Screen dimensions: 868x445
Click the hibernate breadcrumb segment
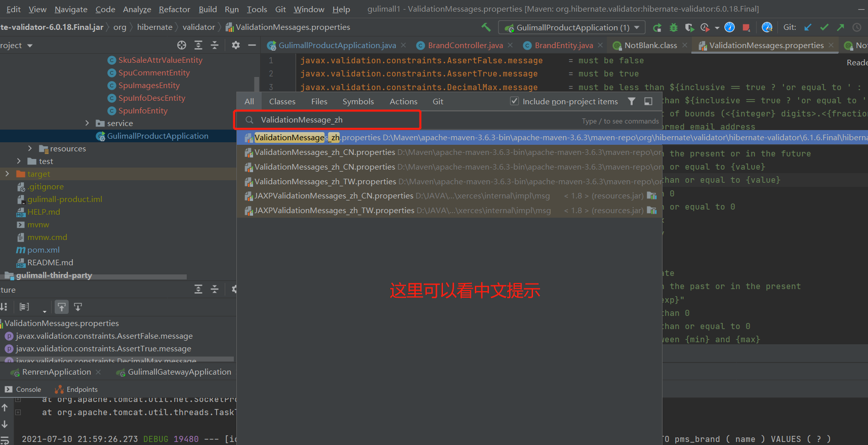(x=154, y=27)
